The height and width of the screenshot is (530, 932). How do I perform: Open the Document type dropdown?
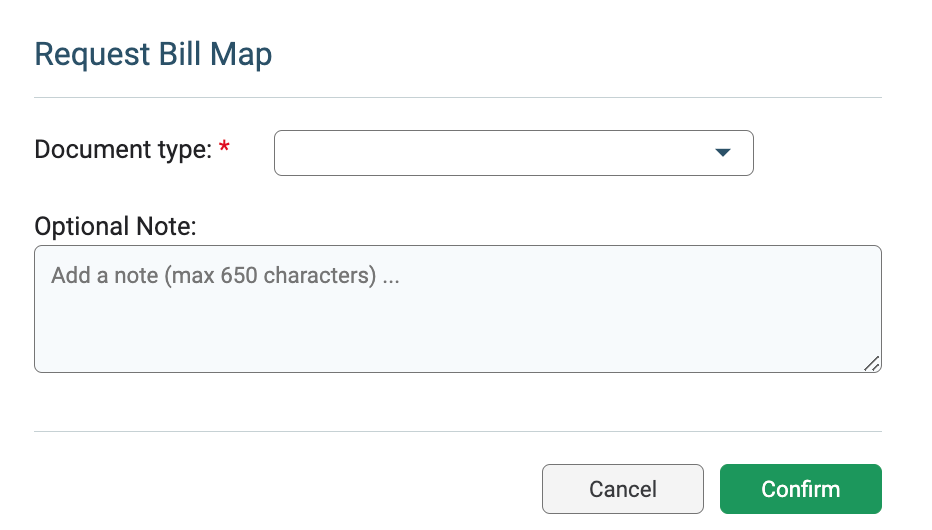coord(514,153)
